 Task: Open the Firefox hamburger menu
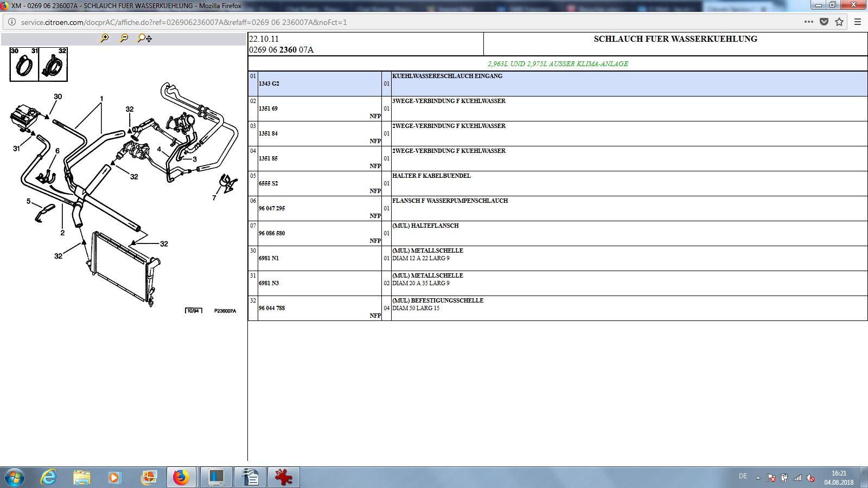coord(858,22)
